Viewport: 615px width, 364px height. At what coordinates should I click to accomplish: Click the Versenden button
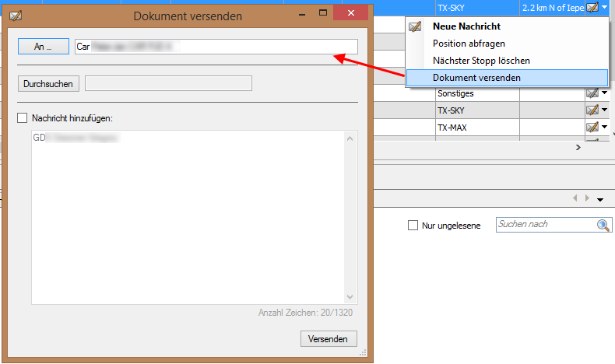(329, 339)
